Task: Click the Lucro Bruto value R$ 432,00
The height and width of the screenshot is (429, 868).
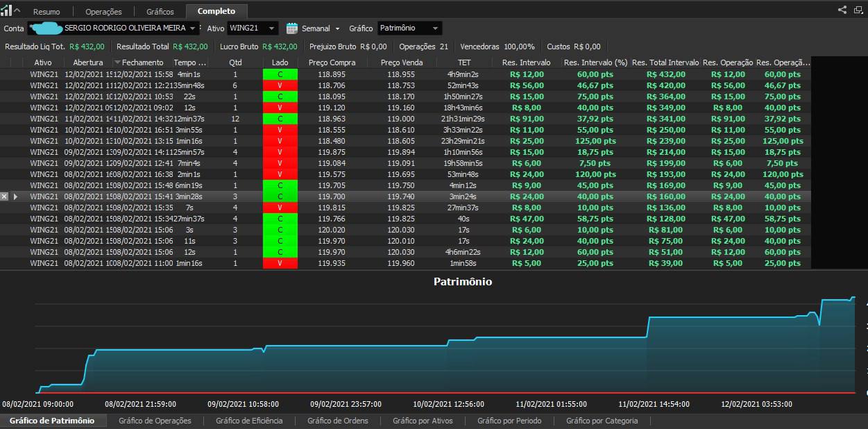Action: [x=280, y=47]
